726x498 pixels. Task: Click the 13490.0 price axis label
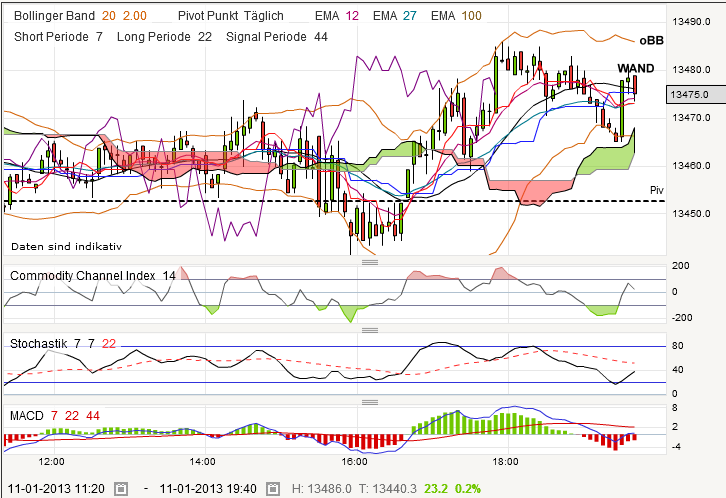(x=691, y=22)
